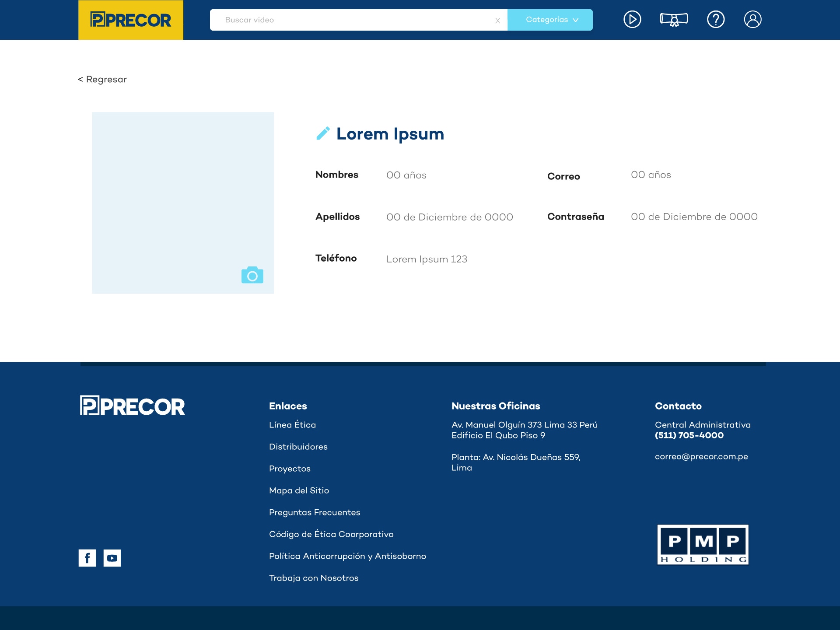
Task: Click the Av. Manuel Olguín office address
Action: tap(525, 430)
